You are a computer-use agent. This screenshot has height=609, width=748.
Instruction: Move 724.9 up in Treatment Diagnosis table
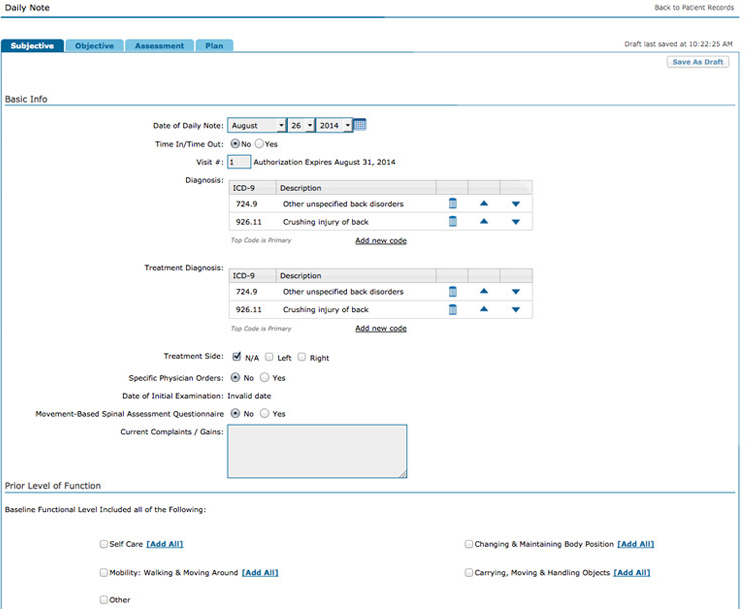(484, 291)
